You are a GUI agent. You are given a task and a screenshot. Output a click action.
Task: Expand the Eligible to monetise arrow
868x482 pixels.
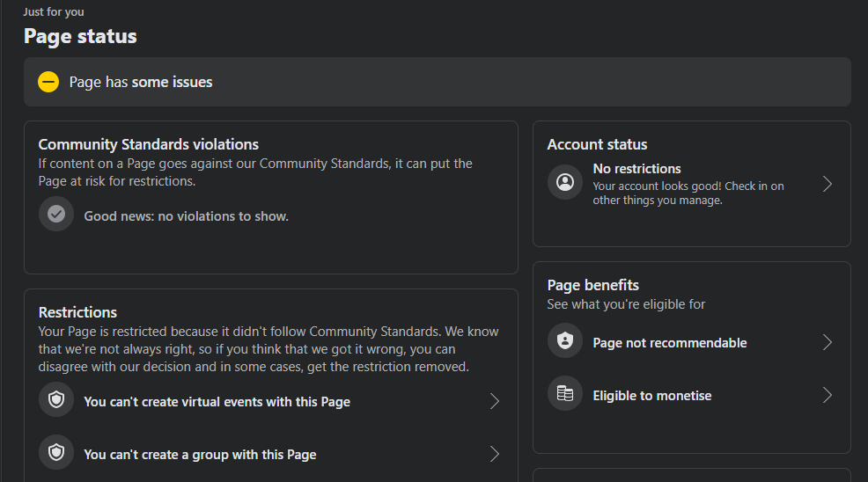(827, 395)
